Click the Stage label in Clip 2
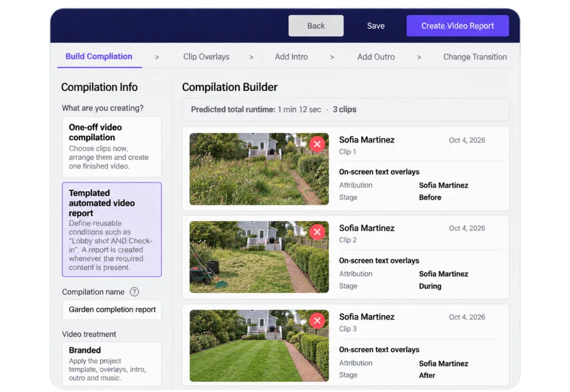The width and height of the screenshot is (570, 392). (x=348, y=286)
